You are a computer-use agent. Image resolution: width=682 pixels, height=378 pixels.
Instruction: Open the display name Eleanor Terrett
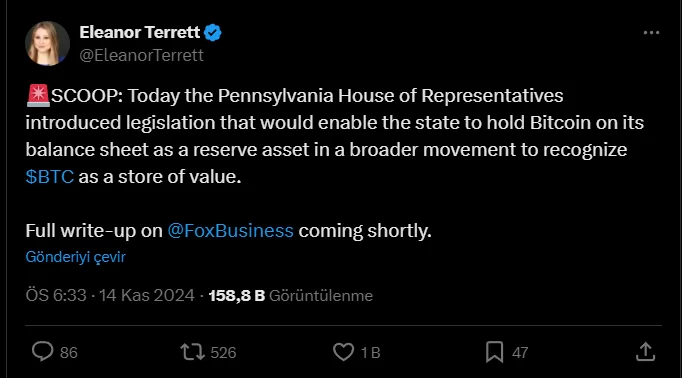[x=140, y=32]
